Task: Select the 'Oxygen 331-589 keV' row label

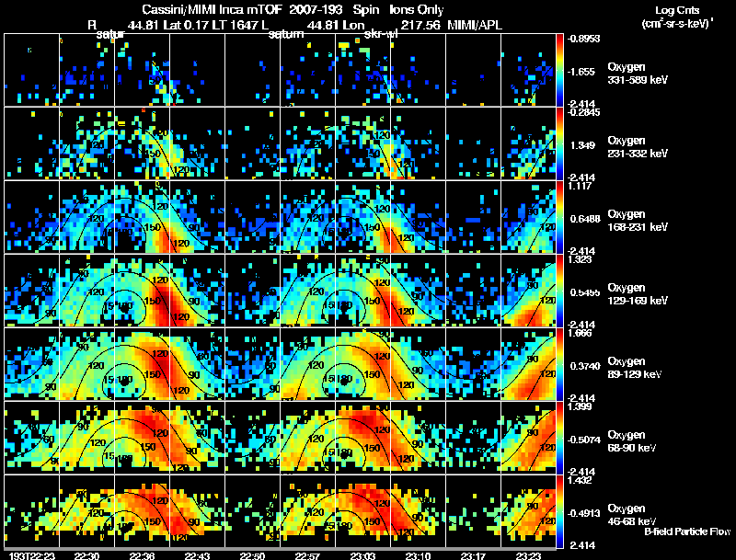Action: coord(638,74)
